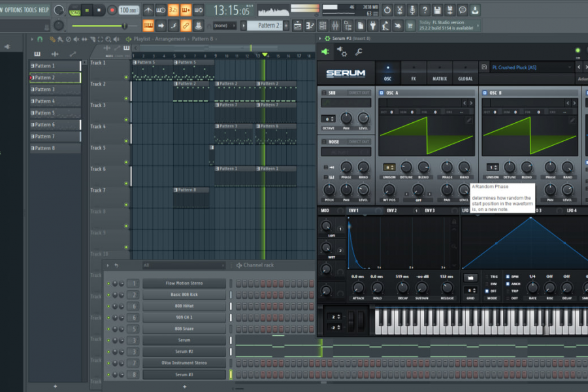Viewport: 588px width, 392px height.
Task: Enable the SUB oscillator checkbox
Action: point(324,93)
